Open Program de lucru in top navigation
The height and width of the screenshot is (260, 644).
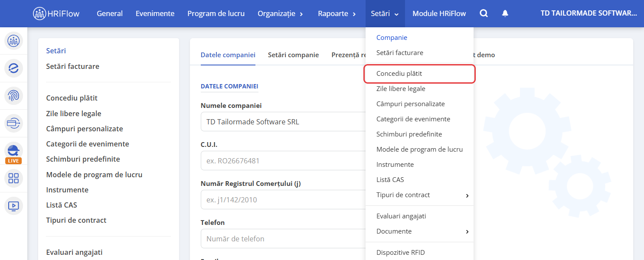coord(216,13)
